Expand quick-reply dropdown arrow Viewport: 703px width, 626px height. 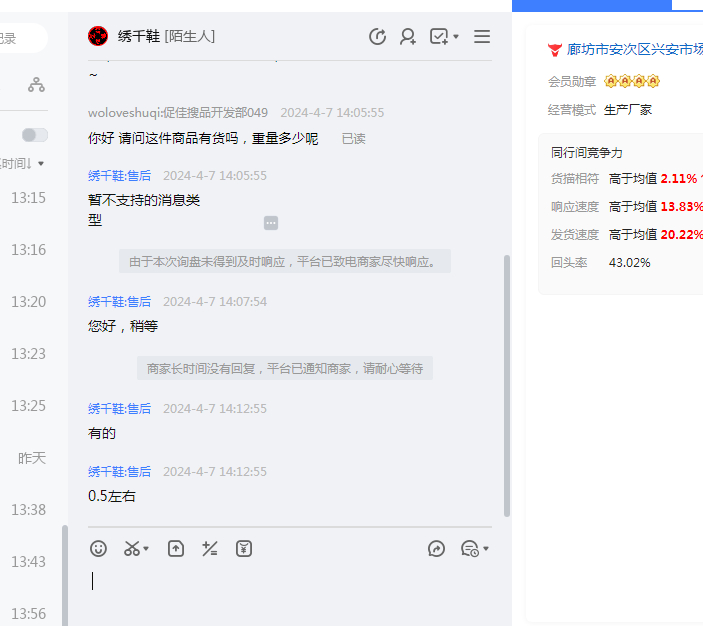pyautogui.click(x=486, y=548)
